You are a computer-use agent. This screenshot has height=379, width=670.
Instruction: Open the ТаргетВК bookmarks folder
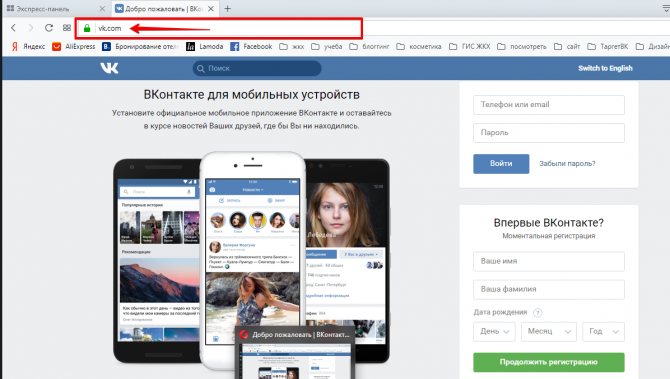(x=608, y=47)
